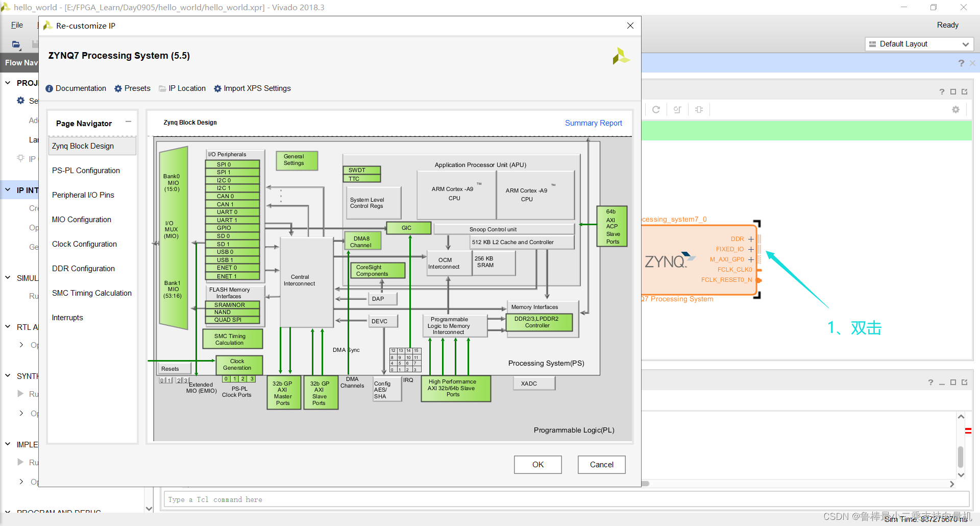Click High Performance AXI Slave Ports block
The height and width of the screenshot is (526, 980).
coord(456,389)
